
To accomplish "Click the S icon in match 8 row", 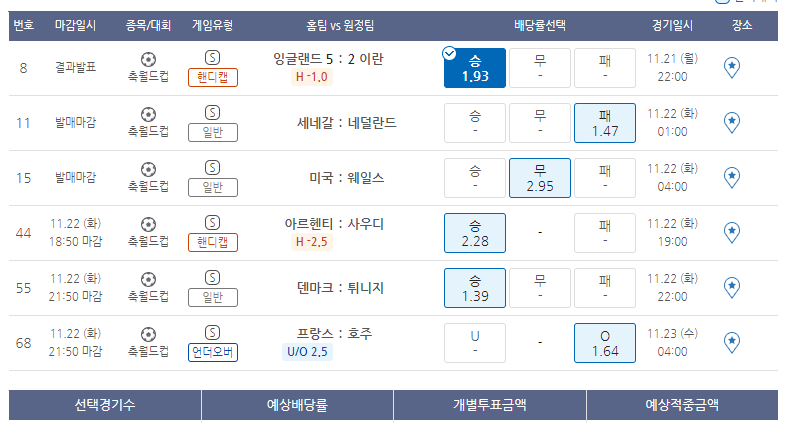I will (212, 57).
